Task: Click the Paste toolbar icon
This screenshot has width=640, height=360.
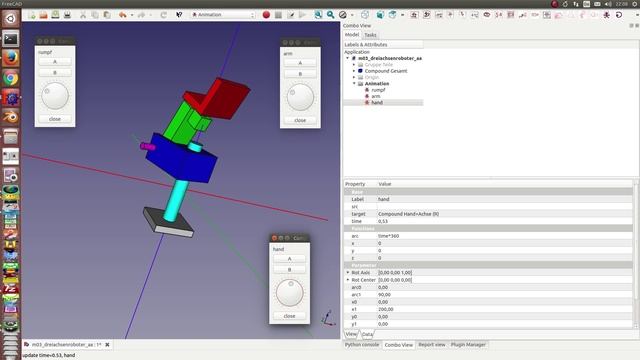Action: pos(107,15)
